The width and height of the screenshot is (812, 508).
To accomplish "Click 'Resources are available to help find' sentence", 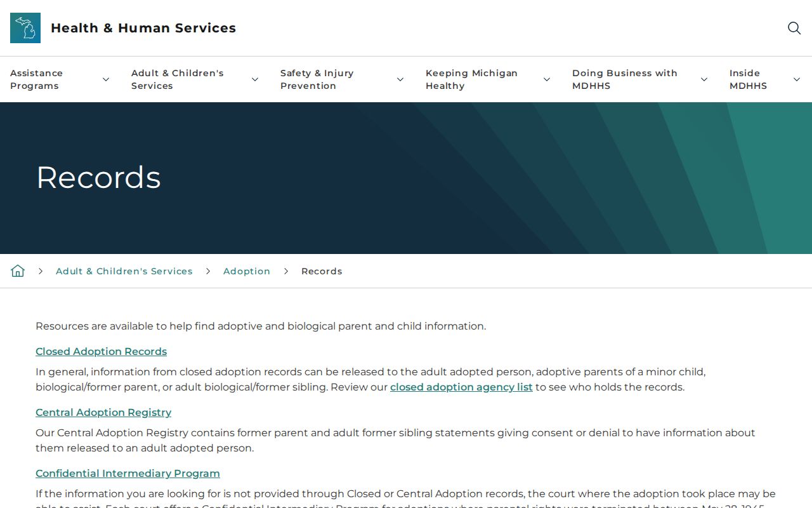I will pyautogui.click(x=261, y=326).
